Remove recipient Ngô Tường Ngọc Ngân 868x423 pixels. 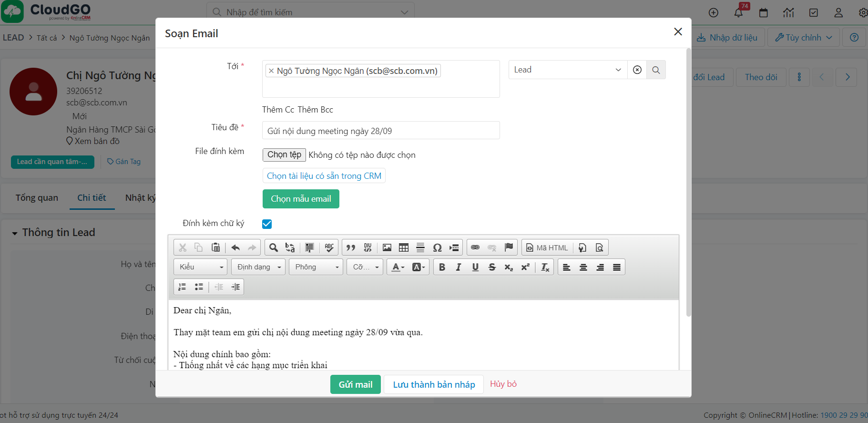click(x=271, y=71)
